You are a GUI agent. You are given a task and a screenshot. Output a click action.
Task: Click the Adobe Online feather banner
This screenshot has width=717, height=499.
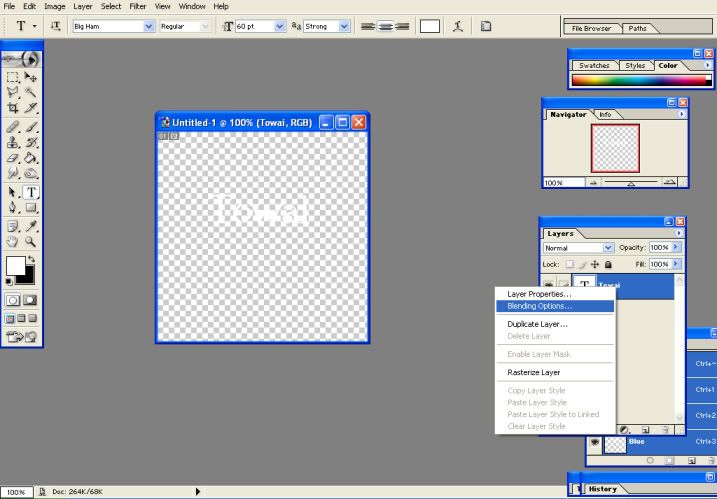coord(21,59)
